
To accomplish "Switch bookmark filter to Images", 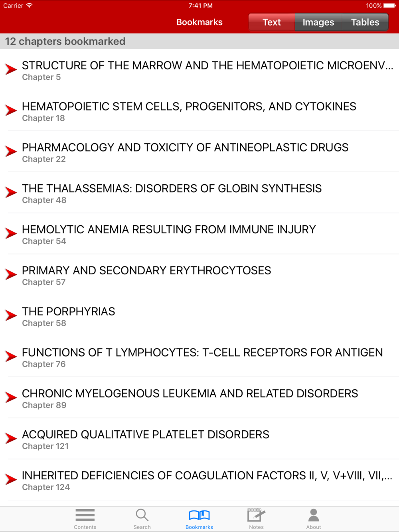I will click(x=318, y=22).
